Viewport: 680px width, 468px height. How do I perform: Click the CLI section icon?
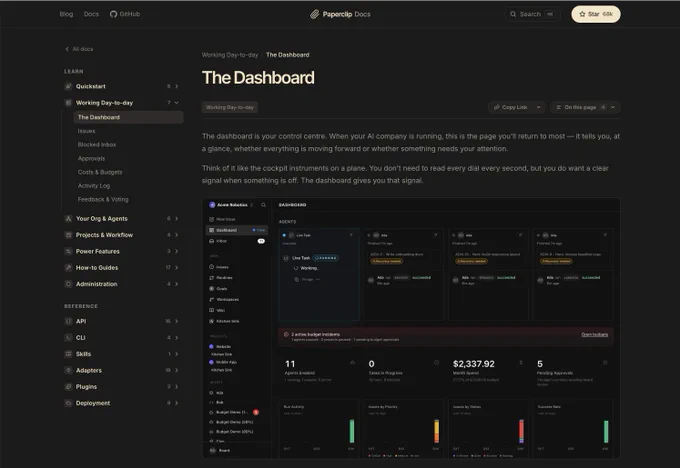[68, 338]
